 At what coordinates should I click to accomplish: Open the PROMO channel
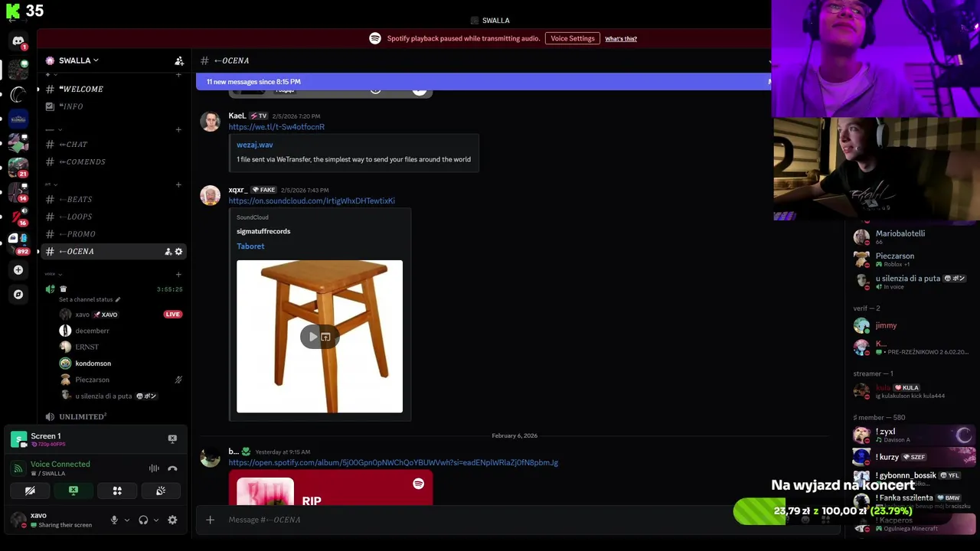tap(113, 234)
